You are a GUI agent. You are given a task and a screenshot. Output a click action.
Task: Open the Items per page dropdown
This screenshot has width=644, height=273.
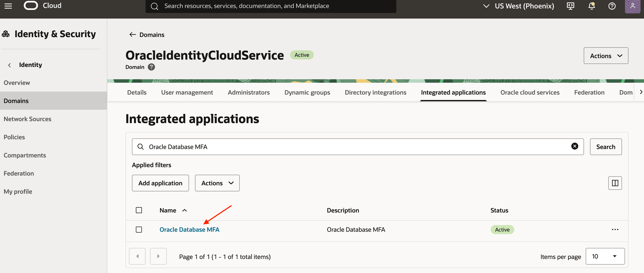click(x=605, y=256)
